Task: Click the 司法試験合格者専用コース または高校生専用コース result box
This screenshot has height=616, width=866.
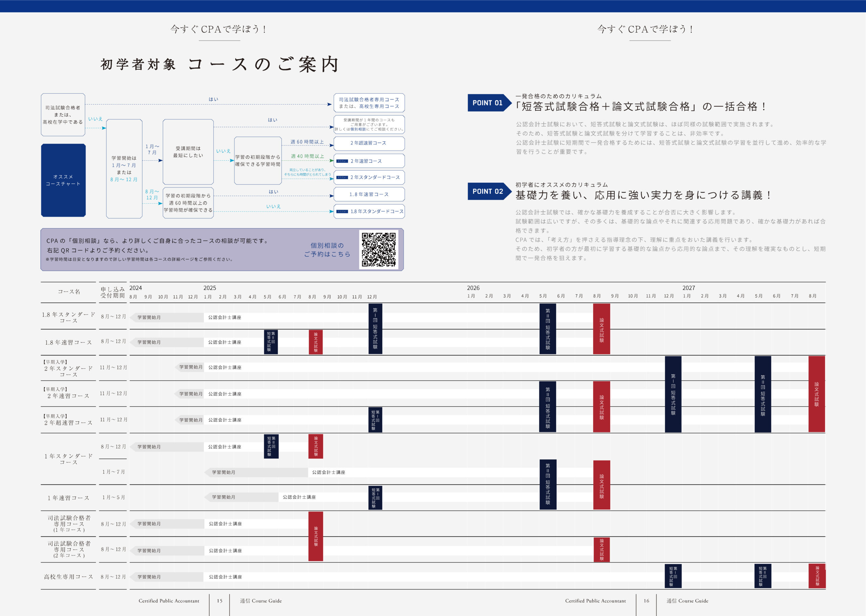Action: tap(369, 103)
